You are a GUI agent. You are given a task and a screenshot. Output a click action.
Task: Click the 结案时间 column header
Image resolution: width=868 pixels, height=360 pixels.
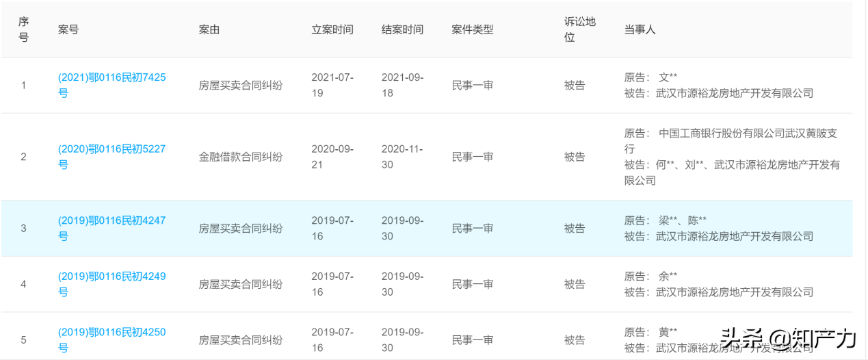[403, 29]
